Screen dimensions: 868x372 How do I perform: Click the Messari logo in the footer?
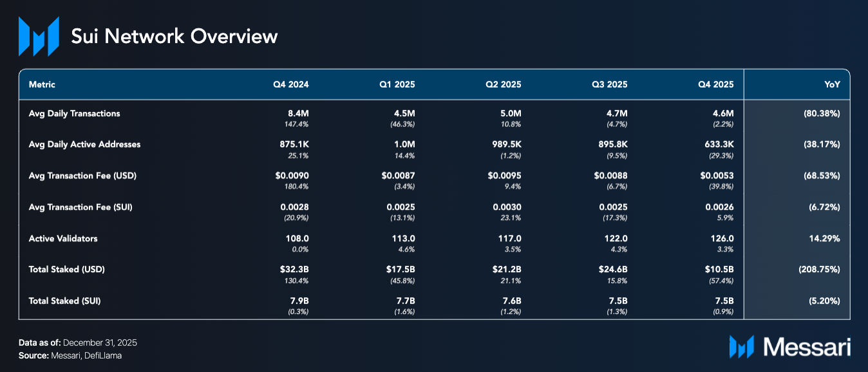coord(789,346)
